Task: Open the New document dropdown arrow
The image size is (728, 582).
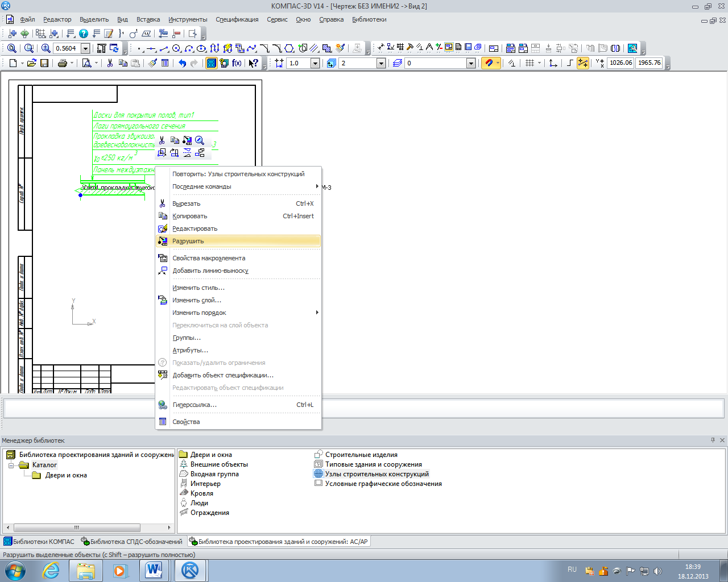Action: point(22,63)
